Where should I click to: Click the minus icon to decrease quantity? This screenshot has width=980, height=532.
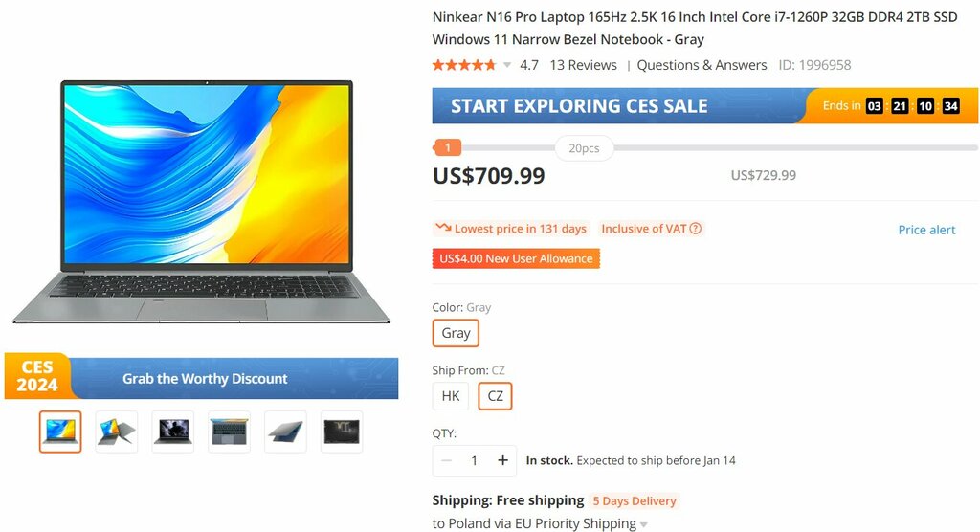tap(446, 461)
